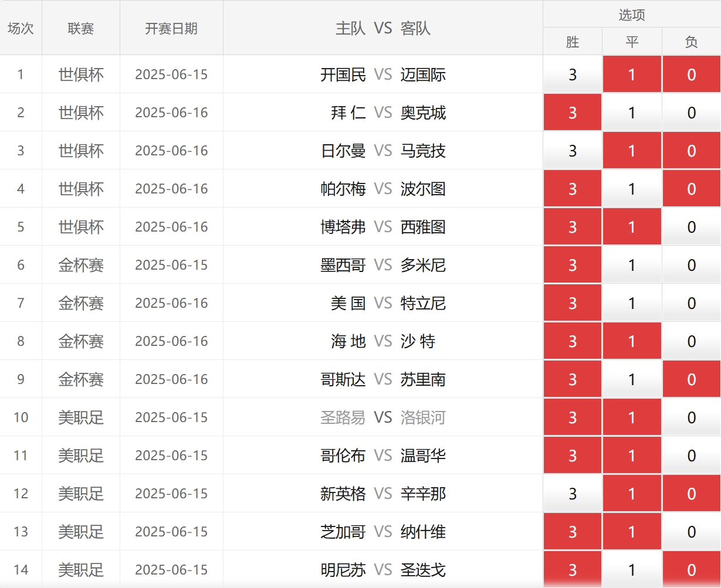Click the 主队 VS 客队 column header

click(383, 28)
